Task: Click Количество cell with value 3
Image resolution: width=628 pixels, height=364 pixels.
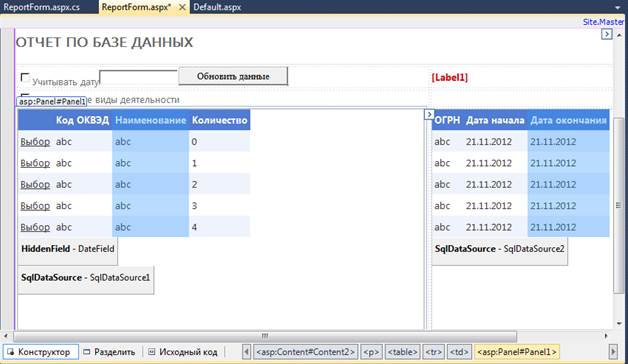Action: 219,206
